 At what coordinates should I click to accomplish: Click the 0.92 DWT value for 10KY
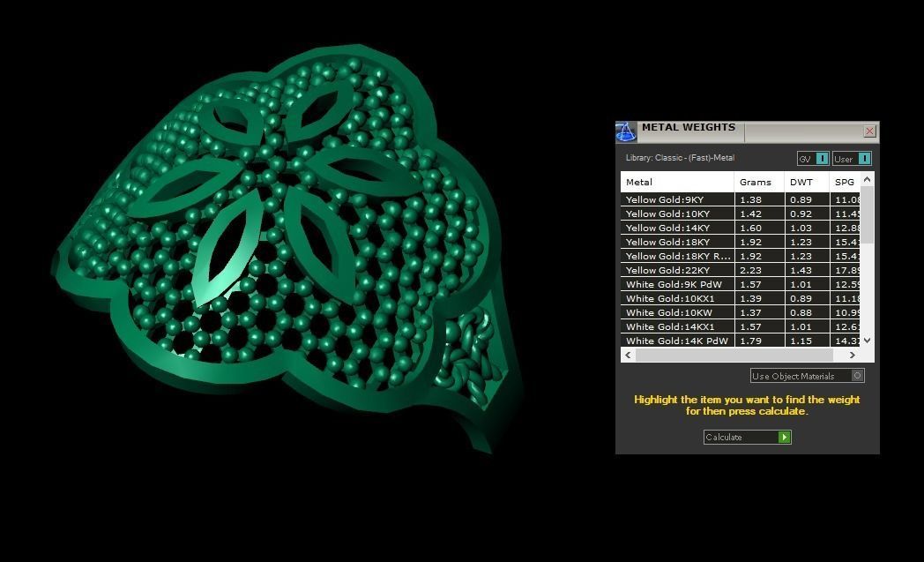(x=801, y=214)
